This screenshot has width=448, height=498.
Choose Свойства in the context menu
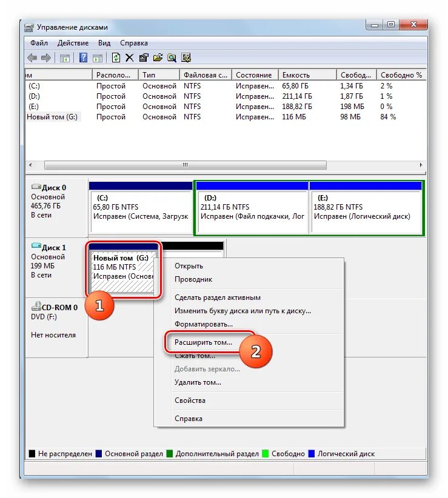[x=249, y=400]
